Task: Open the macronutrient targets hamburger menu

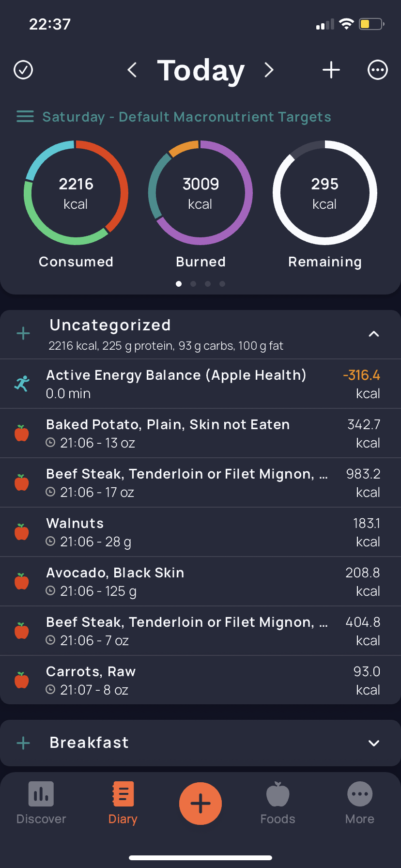Action: [25, 117]
